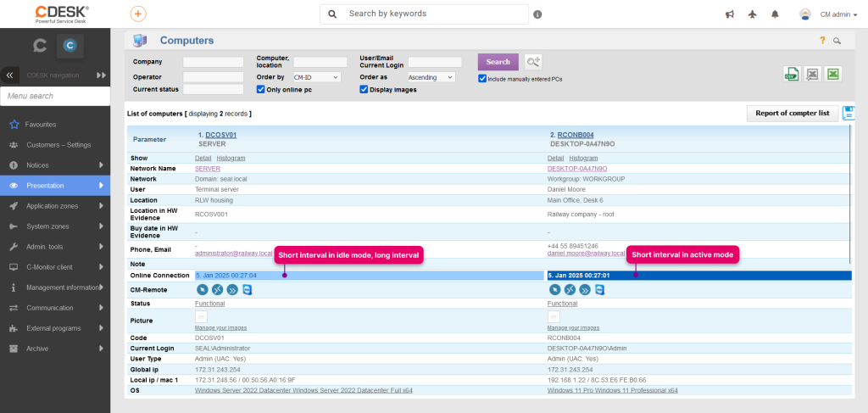
Task: Click the airplane icon in header
Action: pyautogui.click(x=752, y=14)
